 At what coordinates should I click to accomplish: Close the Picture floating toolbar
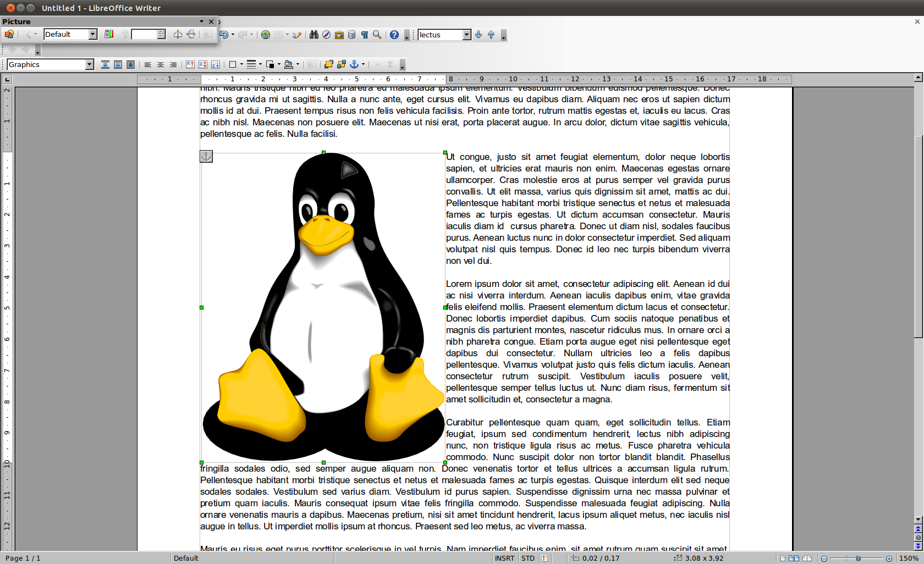click(211, 21)
